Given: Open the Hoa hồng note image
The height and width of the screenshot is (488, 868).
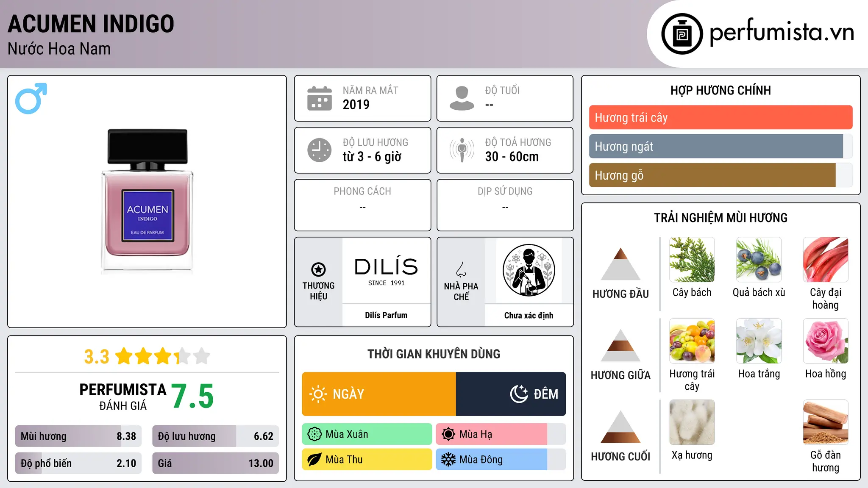Looking at the screenshot, I should click(x=826, y=341).
